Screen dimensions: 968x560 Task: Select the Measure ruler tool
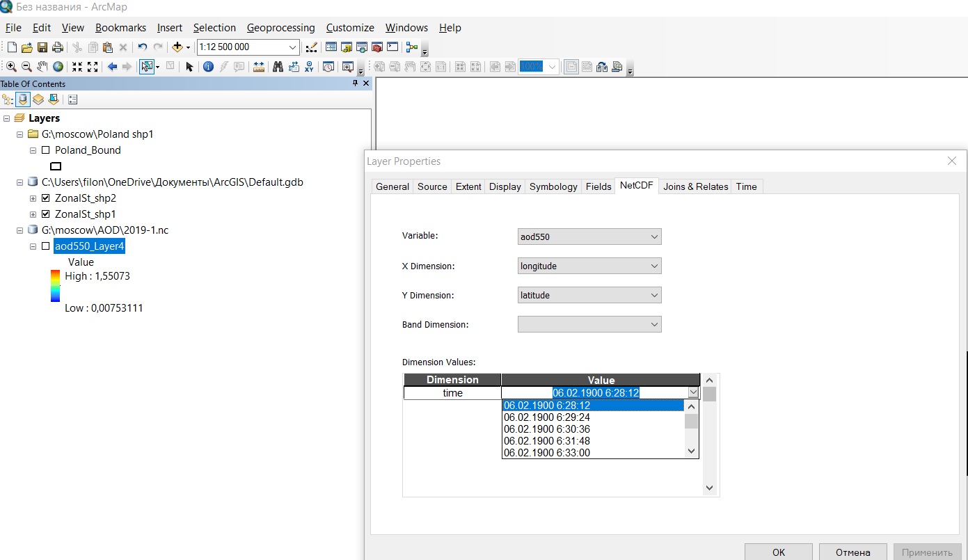[259, 67]
